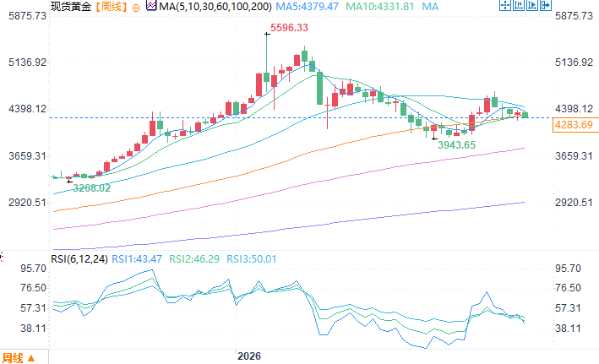
Task: Click the MA10:4331.81 value
Action: click(379, 7)
